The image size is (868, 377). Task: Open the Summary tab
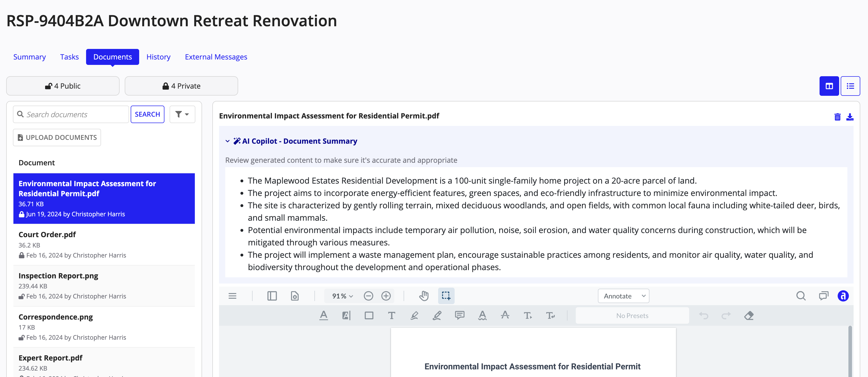pyautogui.click(x=30, y=57)
